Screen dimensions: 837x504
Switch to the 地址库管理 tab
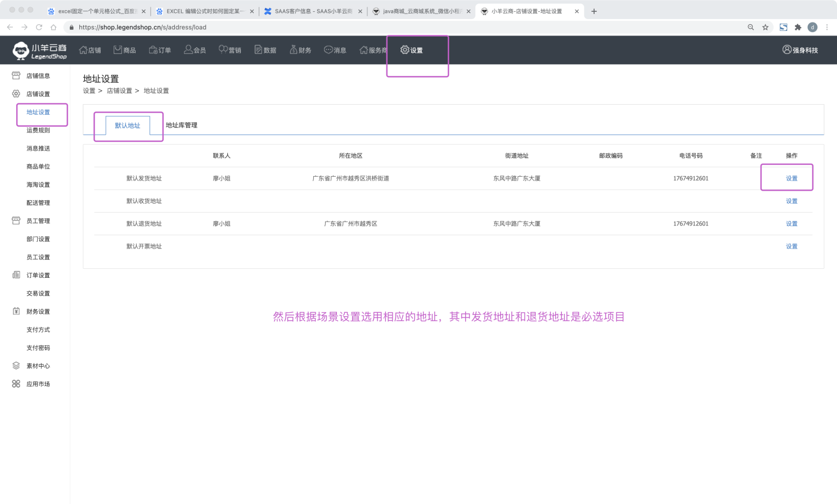(x=181, y=125)
